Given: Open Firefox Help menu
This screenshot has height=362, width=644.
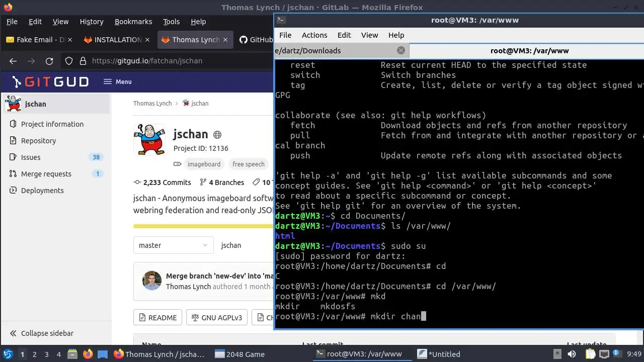Looking at the screenshot, I should (198, 22).
